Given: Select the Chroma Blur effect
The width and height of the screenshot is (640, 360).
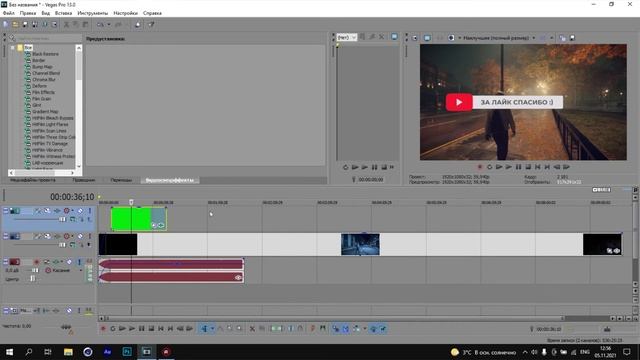Looking at the screenshot, I should (44, 80).
